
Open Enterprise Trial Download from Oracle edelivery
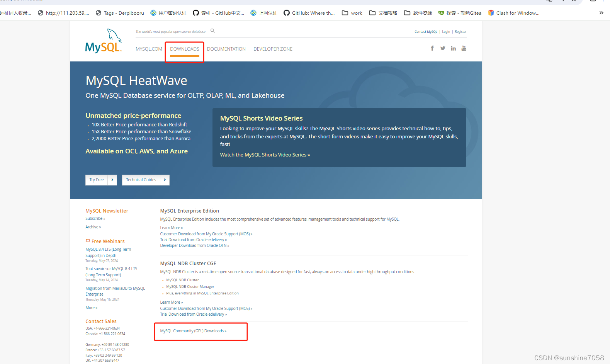coord(194,240)
